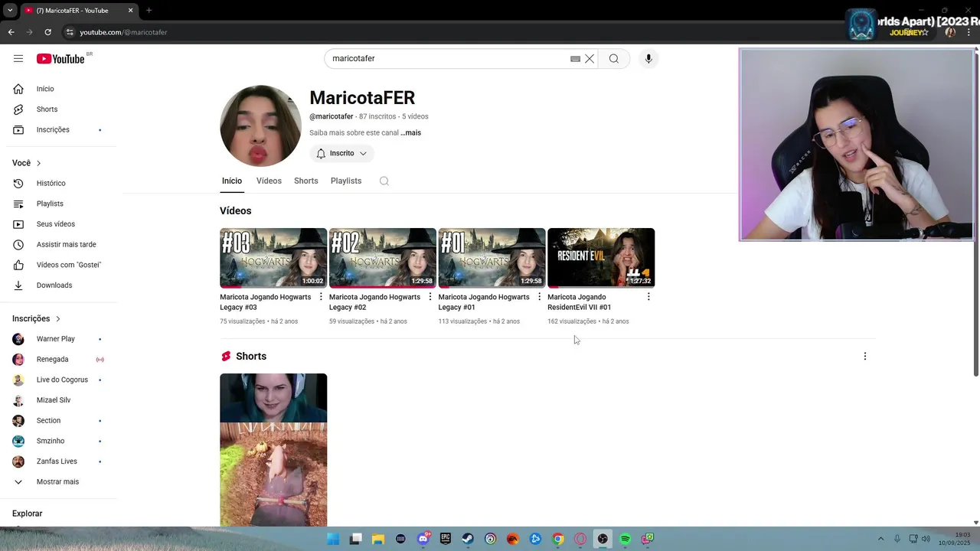The width and height of the screenshot is (980, 551).
Task: Open Renegada subscription channel
Action: pos(58,359)
